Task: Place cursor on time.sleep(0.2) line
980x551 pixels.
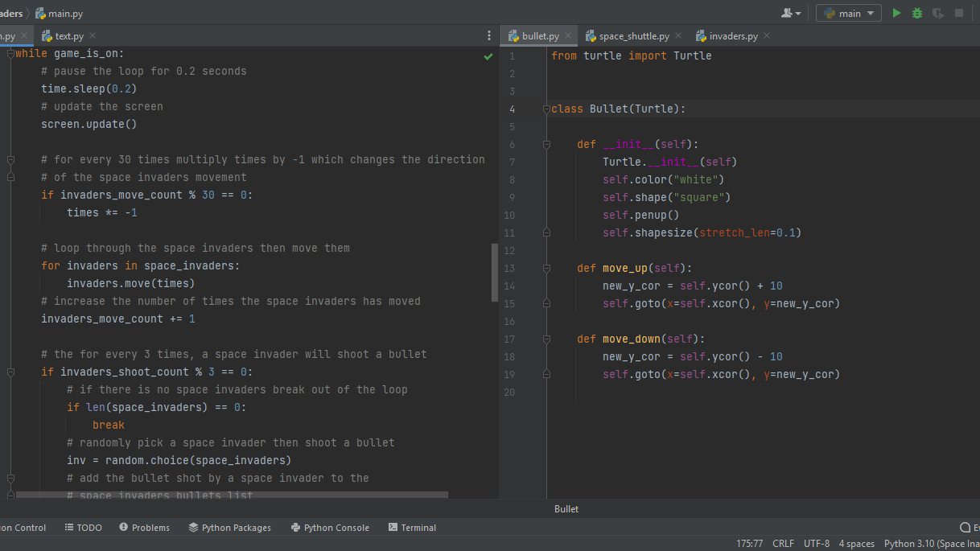Action: (89, 88)
